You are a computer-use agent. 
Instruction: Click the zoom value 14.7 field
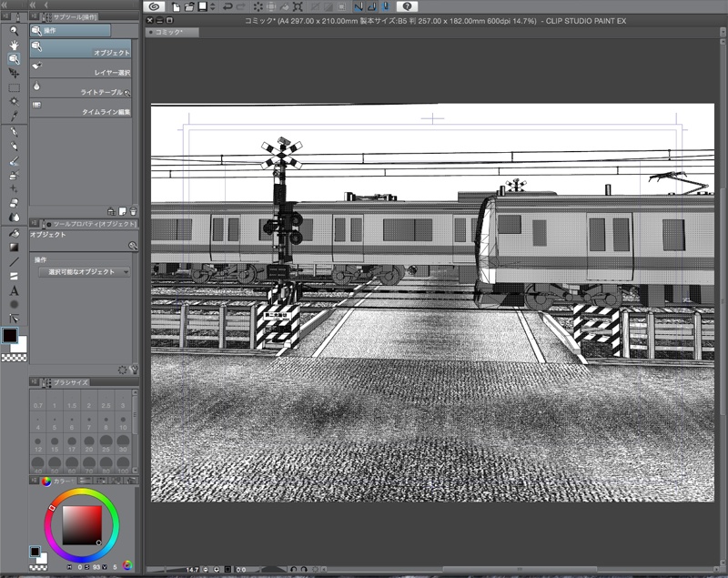click(193, 569)
